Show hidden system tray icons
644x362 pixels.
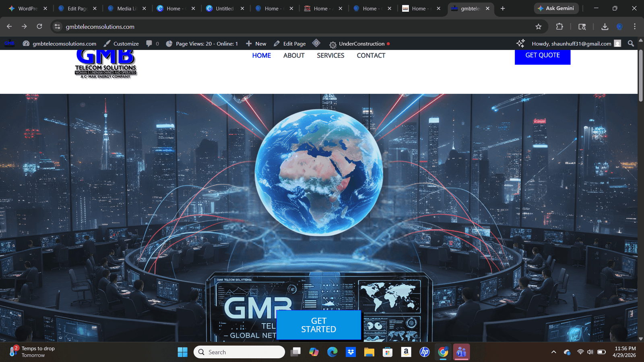click(554, 352)
